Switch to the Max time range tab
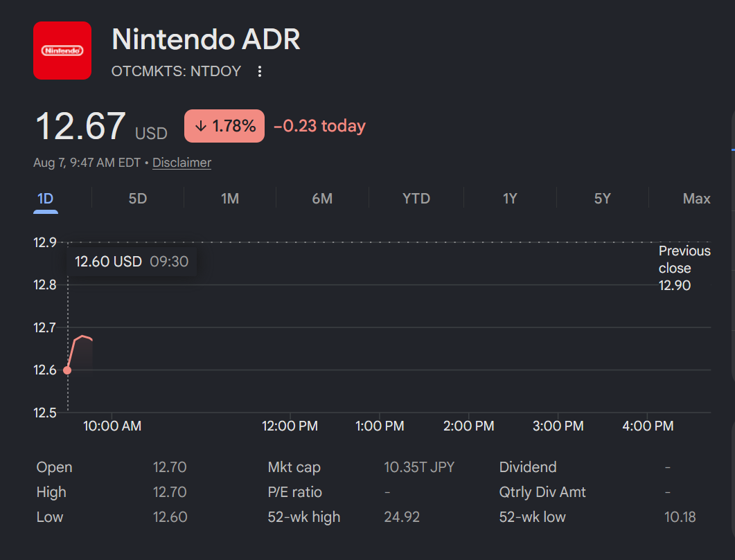Screen dimensions: 735x560 pos(697,199)
